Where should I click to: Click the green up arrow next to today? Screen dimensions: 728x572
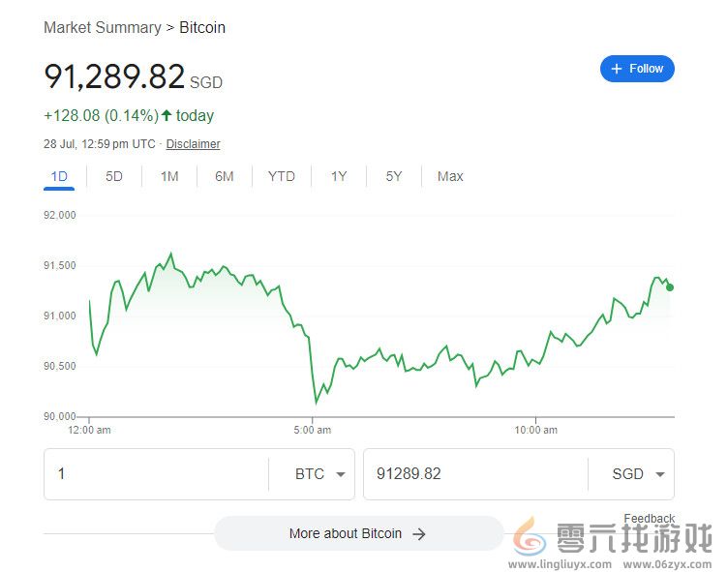coord(167,115)
